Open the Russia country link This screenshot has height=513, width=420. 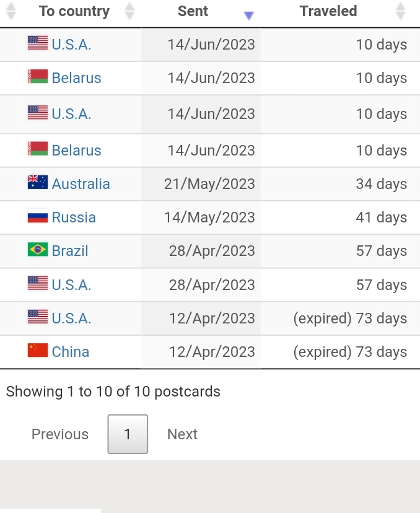74,217
